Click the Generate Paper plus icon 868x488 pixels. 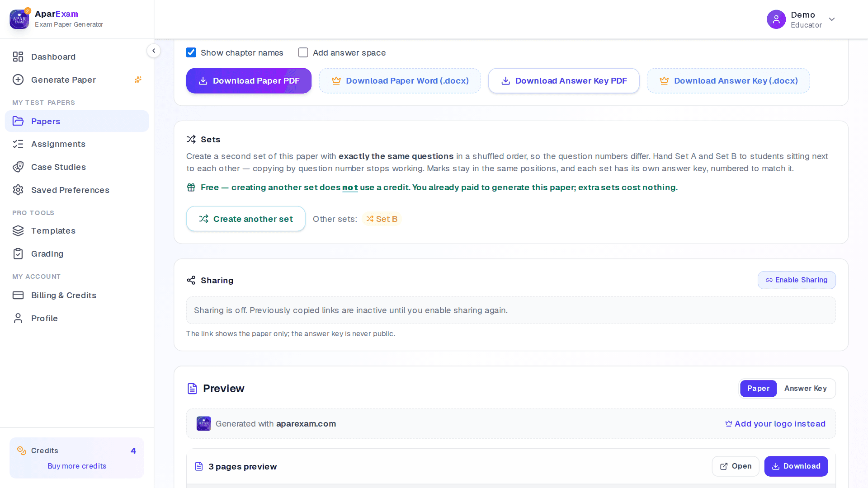pyautogui.click(x=18, y=80)
